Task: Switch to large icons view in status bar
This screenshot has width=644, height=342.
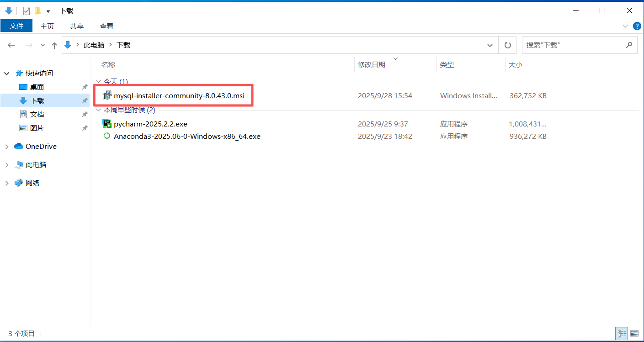Action: click(x=634, y=334)
